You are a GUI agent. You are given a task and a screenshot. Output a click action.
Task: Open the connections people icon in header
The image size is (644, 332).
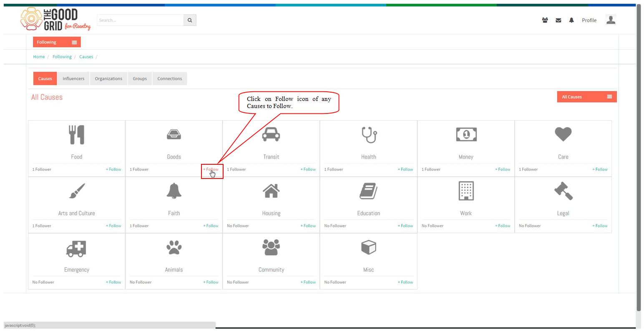pos(545,20)
